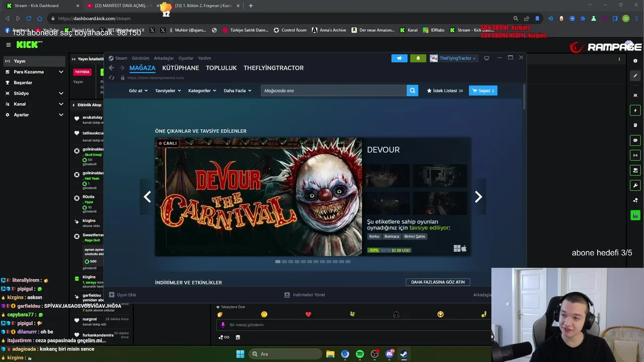Open Tavsiyeler dropdown in Steam store

point(168,90)
